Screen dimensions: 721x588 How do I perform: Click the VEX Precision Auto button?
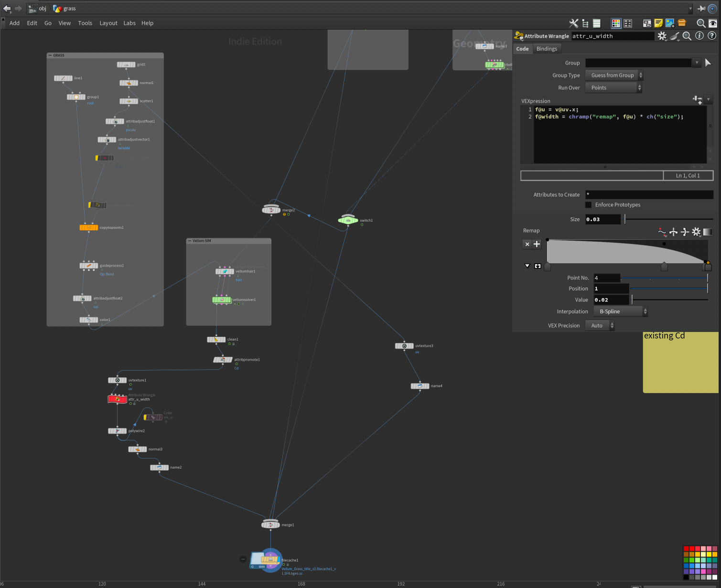pos(600,326)
